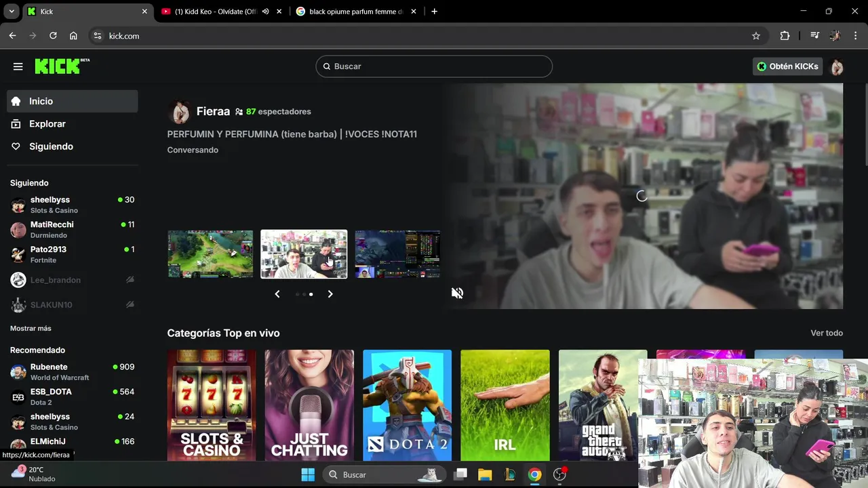
Task: Open the Conversando category link
Action: (x=193, y=150)
